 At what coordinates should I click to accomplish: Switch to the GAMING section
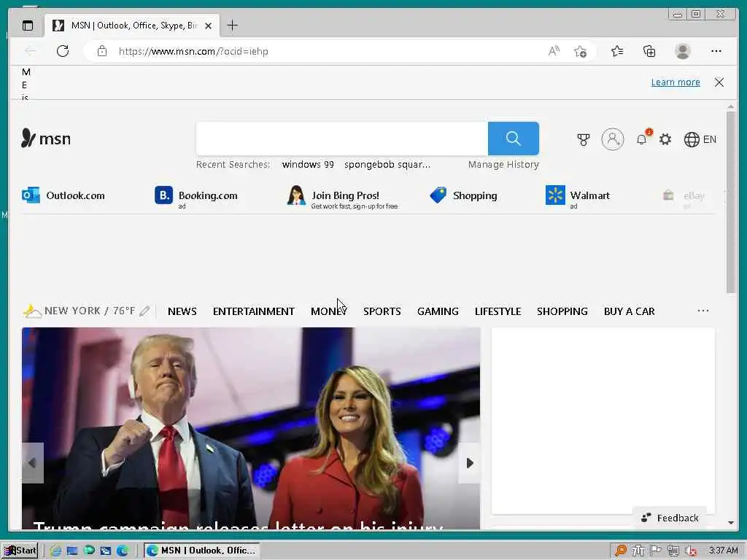438,311
